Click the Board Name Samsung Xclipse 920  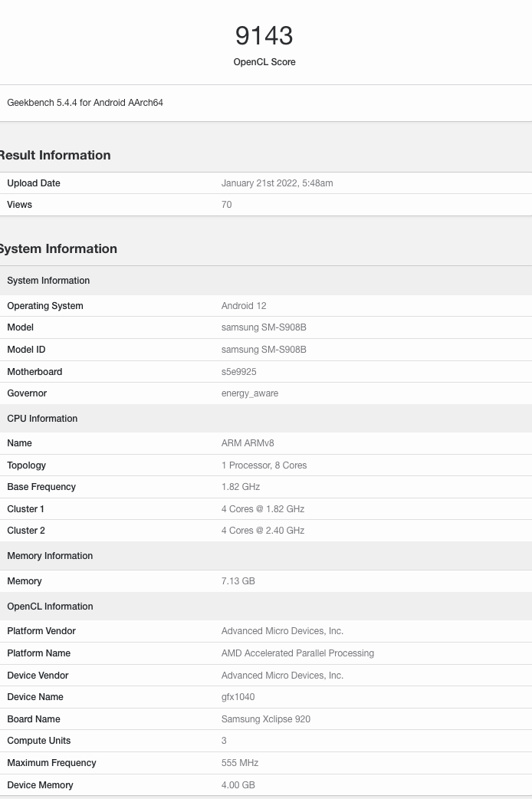pos(265,719)
